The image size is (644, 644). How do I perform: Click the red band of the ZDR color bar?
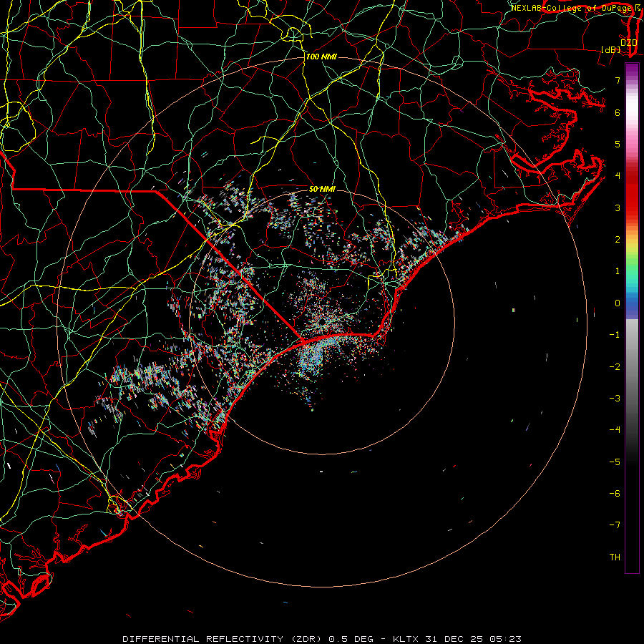click(632, 193)
